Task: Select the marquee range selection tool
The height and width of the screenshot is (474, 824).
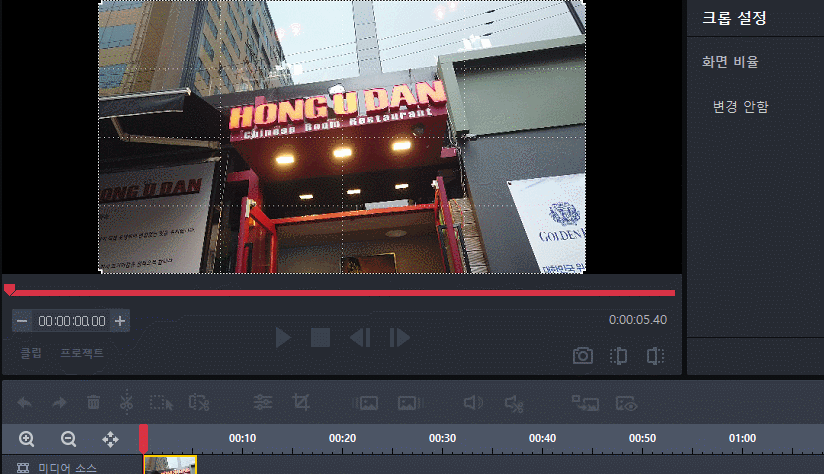Action: (x=161, y=403)
